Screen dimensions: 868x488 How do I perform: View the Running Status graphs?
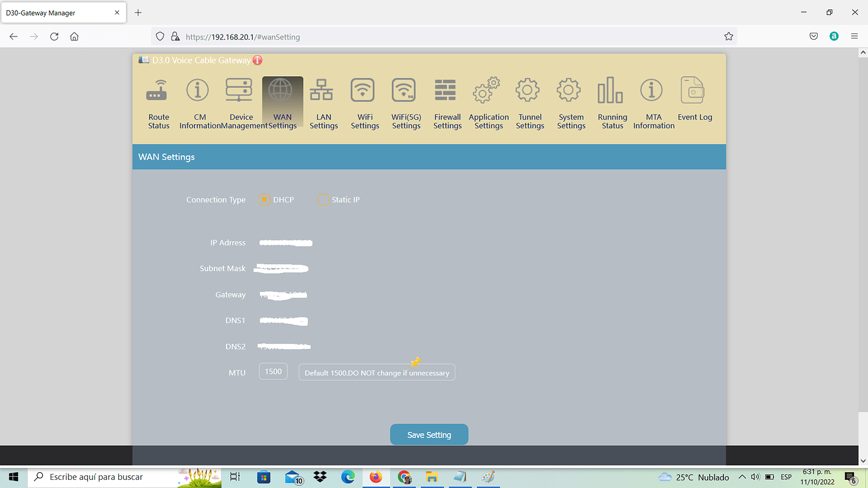(611, 102)
